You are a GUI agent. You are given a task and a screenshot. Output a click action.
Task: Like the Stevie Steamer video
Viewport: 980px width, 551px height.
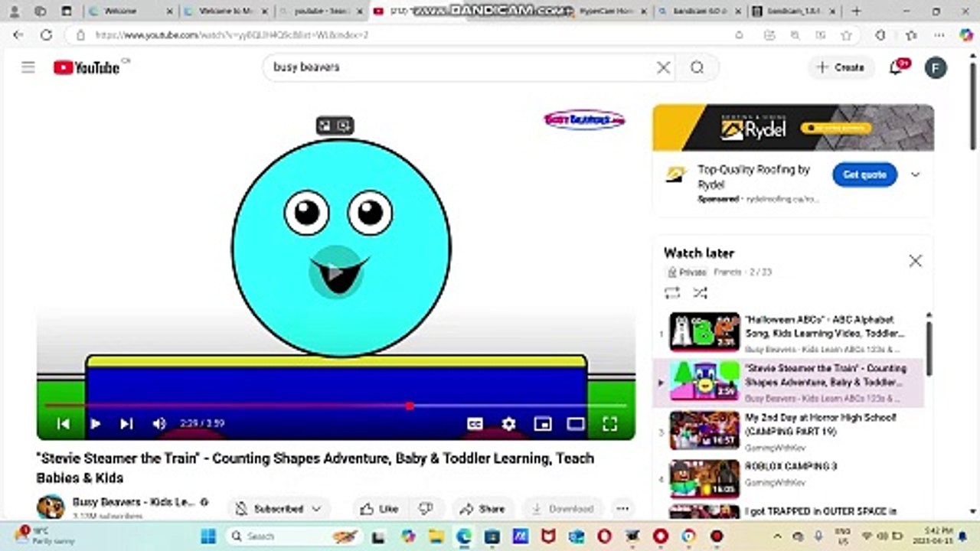380,509
